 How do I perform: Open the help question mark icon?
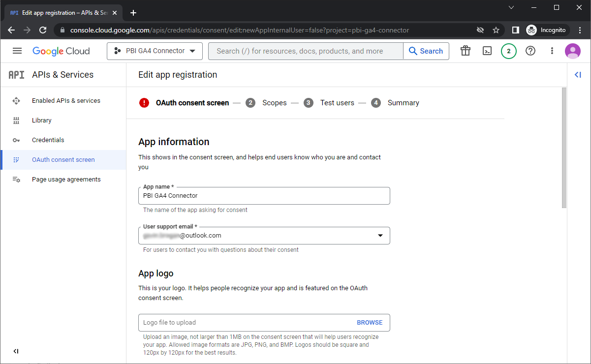(x=530, y=51)
